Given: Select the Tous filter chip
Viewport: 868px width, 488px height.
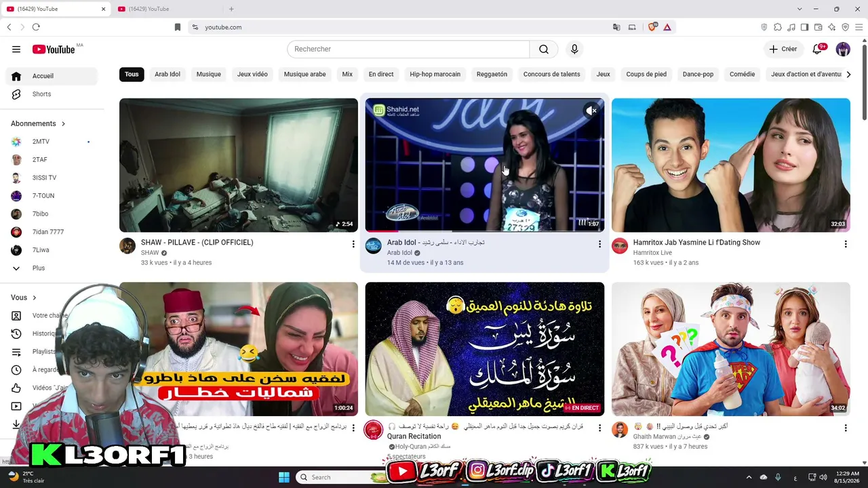Looking at the screenshot, I should click(132, 75).
